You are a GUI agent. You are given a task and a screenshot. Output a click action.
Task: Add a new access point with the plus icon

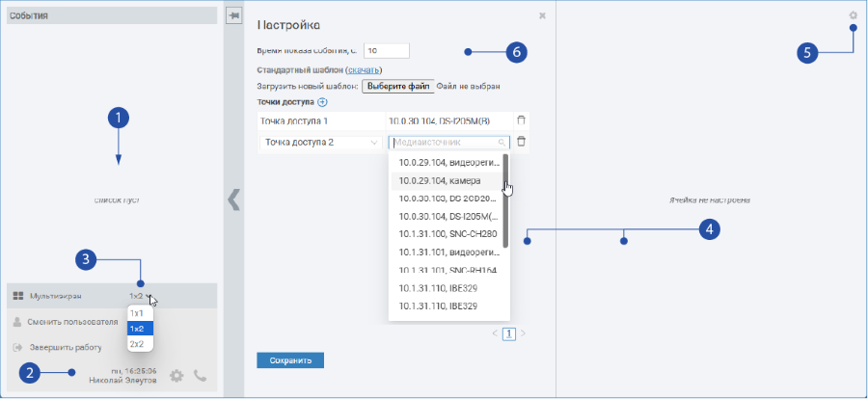point(323,102)
